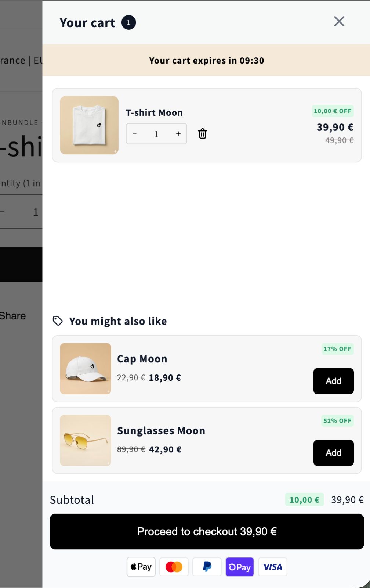
Task: Open the T-shirt Moon product thumbnail
Action: 89,125
